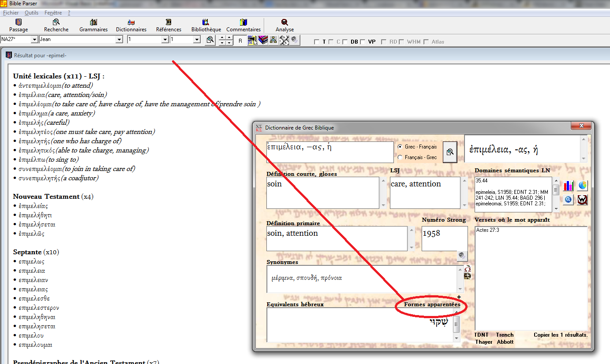610x364 pixels.
Task: Toggle the WHM checkbox
Action: [x=401, y=42]
